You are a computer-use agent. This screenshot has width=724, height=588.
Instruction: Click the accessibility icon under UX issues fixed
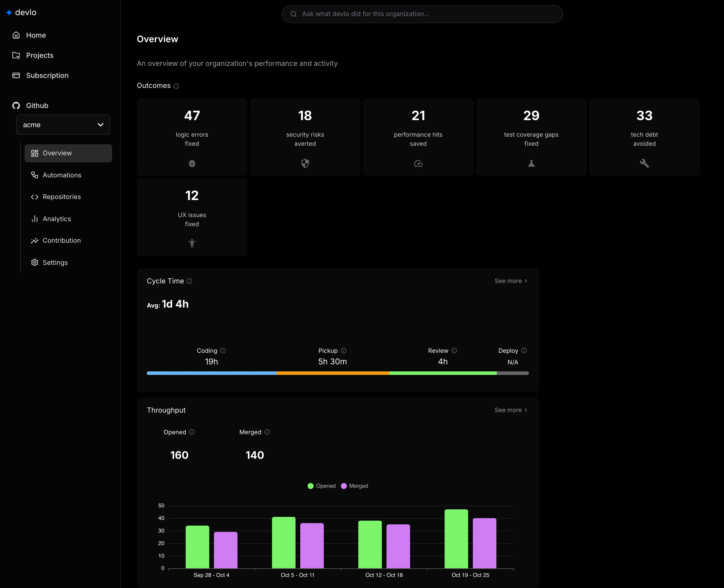[x=192, y=243]
